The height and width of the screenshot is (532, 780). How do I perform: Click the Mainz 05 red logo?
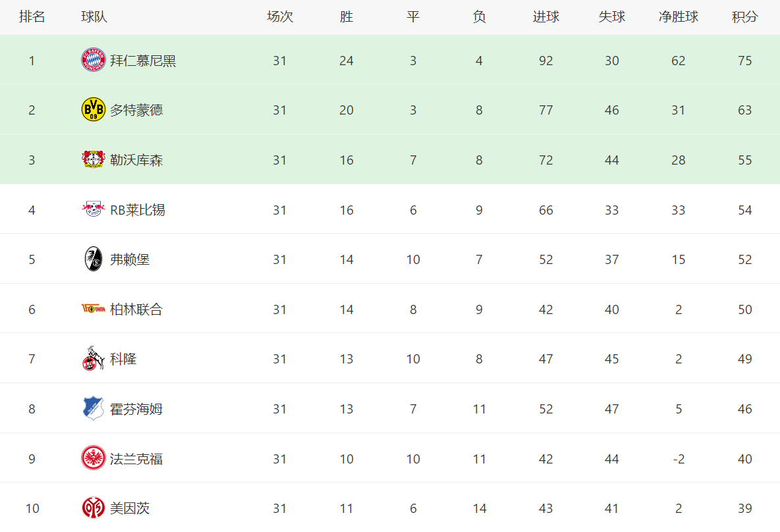pyautogui.click(x=93, y=508)
